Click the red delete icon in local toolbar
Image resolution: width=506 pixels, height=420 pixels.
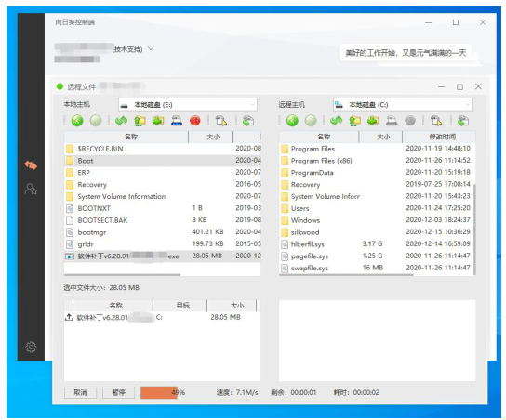[x=195, y=121]
